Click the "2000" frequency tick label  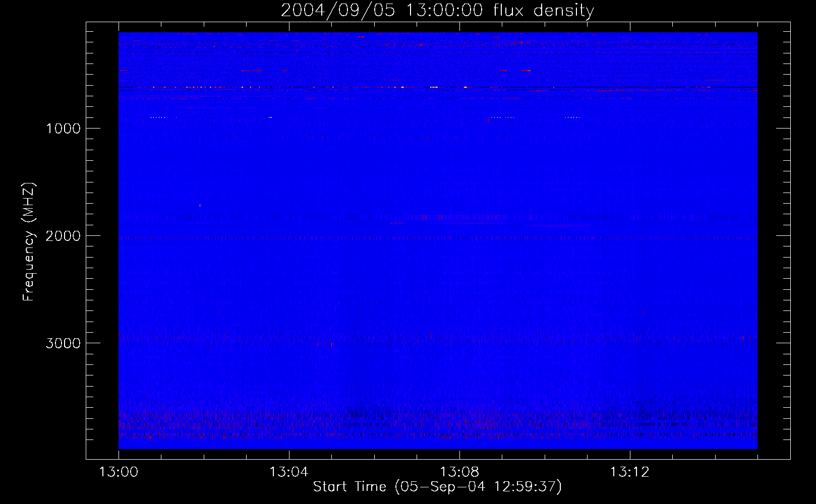pos(63,236)
